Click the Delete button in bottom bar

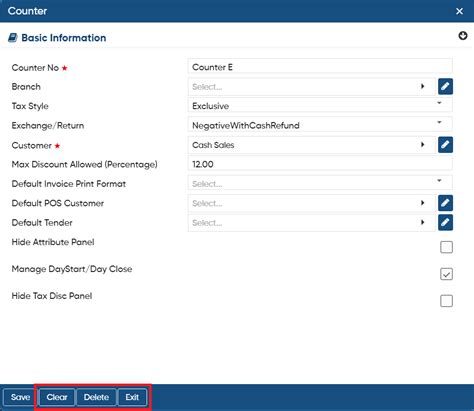click(96, 397)
